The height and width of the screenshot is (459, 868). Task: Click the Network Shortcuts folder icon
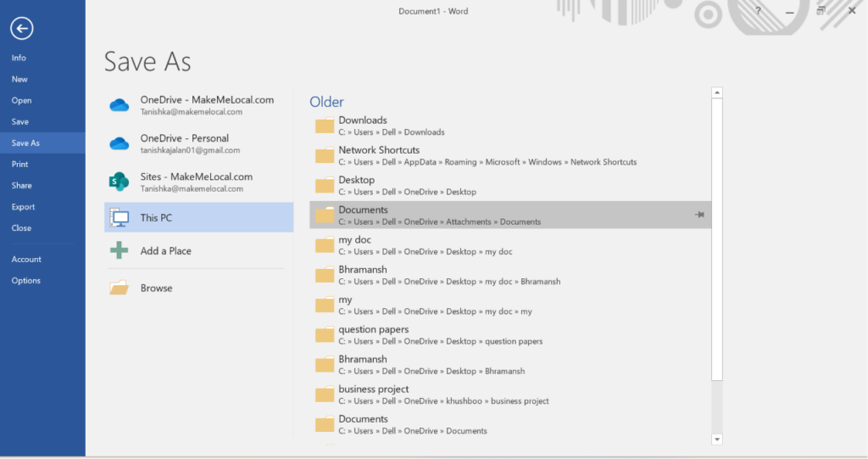[325, 156]
